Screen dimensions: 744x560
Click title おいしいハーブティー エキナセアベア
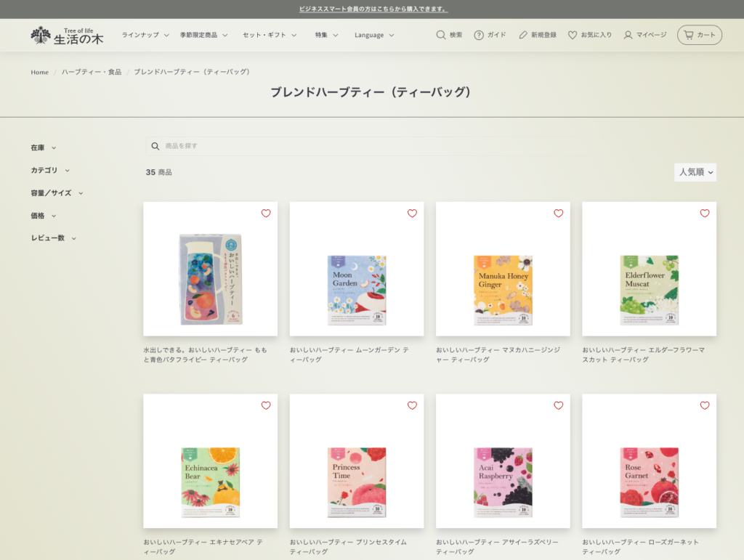pyautogui.click(x=203, y=547)
